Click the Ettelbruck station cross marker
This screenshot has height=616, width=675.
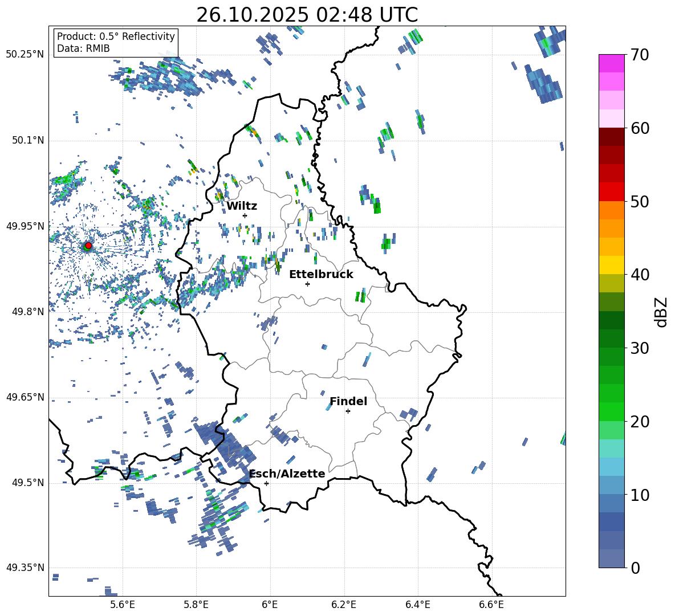click(307, 284)
